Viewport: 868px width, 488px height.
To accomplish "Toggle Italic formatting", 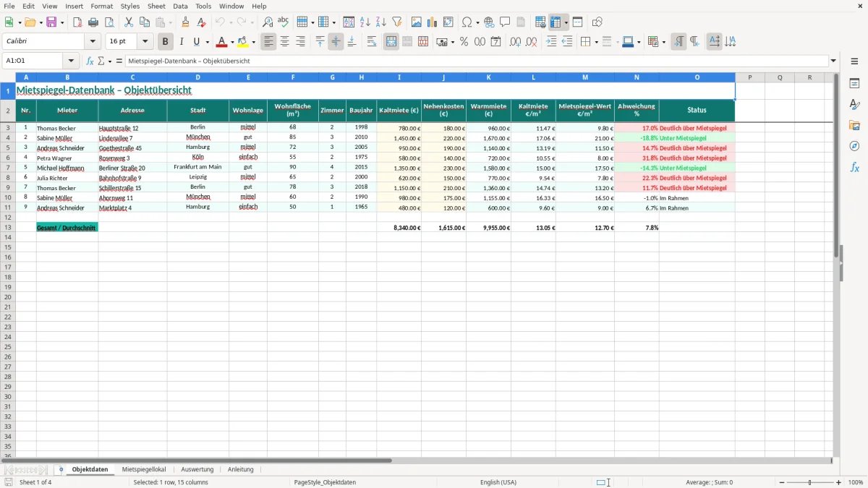I will 181,42.
